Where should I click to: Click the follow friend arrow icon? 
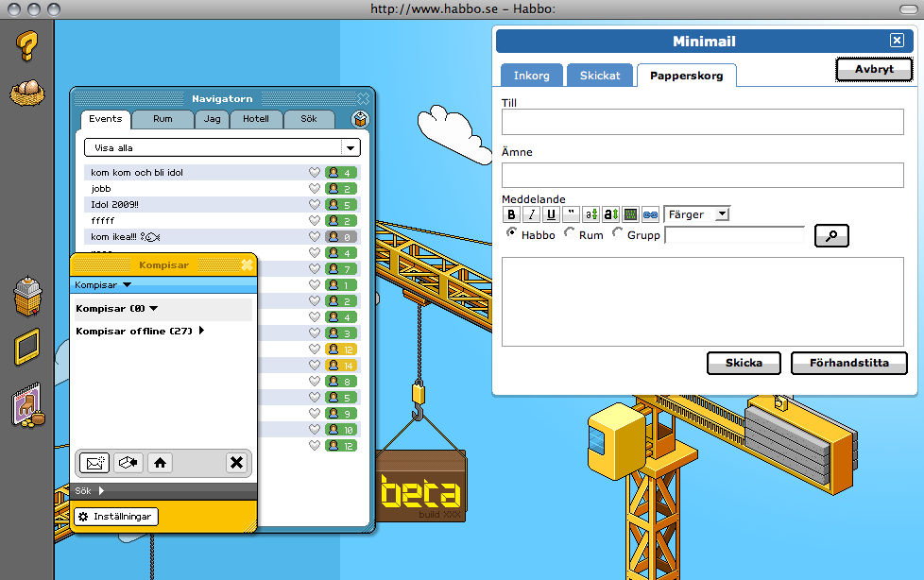[128, 463]
